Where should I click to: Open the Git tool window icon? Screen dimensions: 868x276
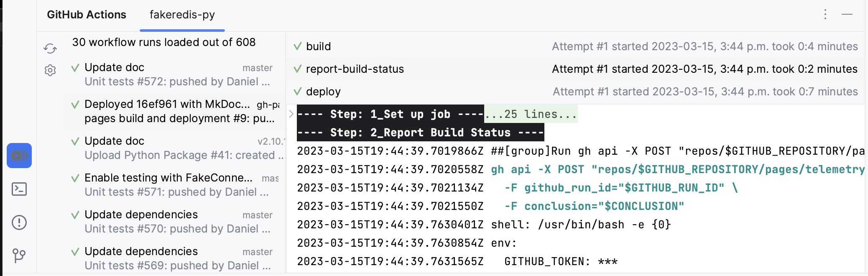19,256
